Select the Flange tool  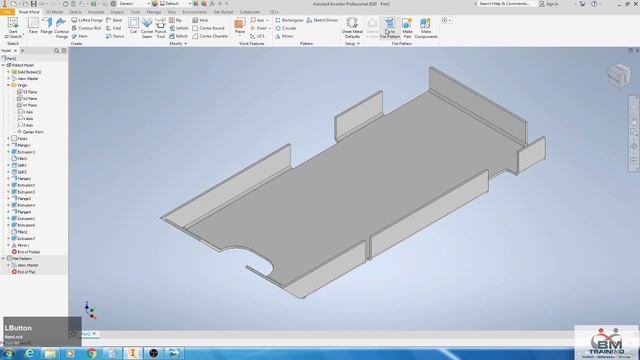point(47,25)
